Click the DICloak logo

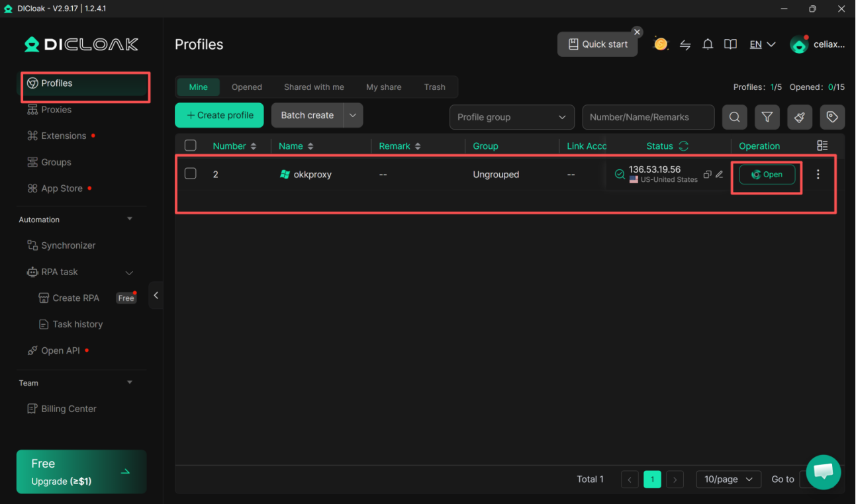point(81,44)
